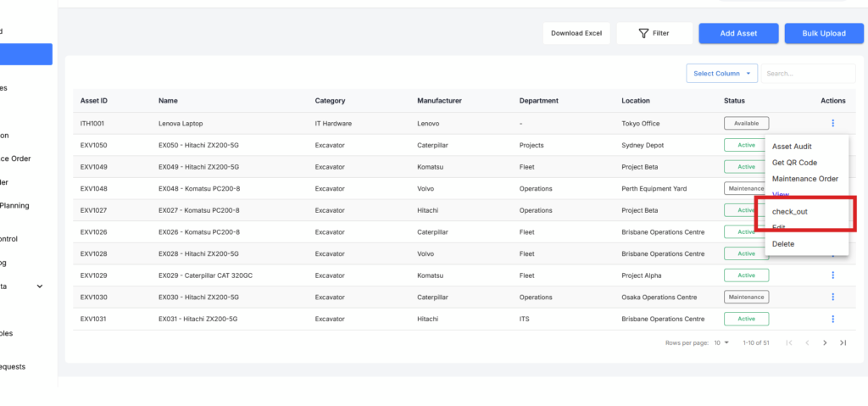
Task: Click the Projects department cell
Action: point(531,145)
